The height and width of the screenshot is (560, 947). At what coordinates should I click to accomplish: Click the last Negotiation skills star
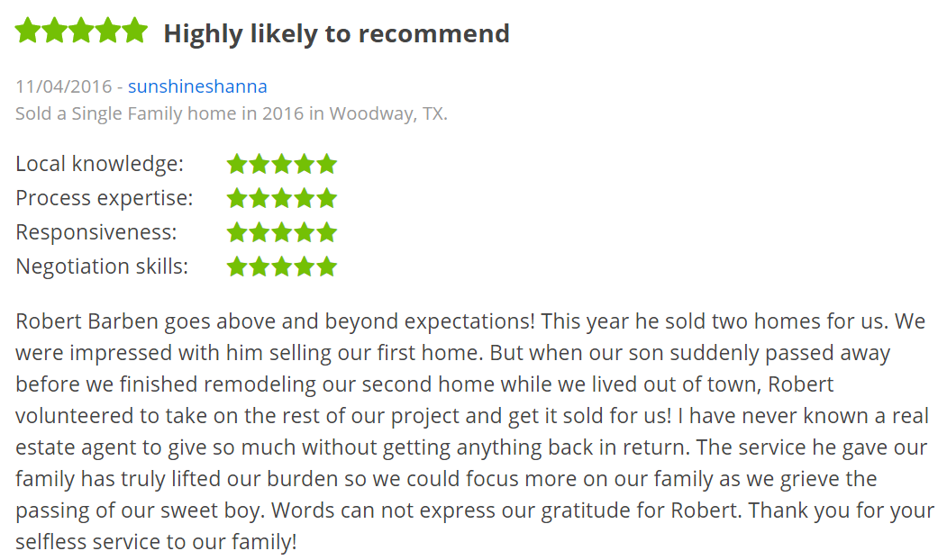[326, 266]
